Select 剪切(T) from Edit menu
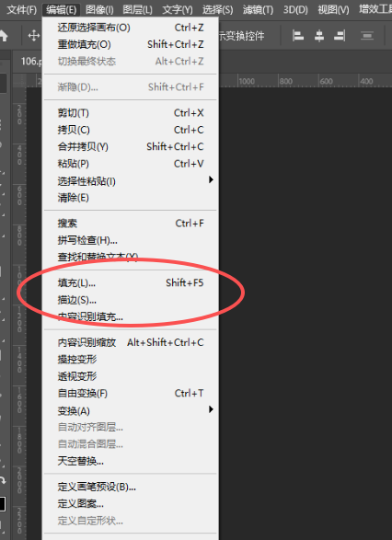 click(x=131, y=112)
